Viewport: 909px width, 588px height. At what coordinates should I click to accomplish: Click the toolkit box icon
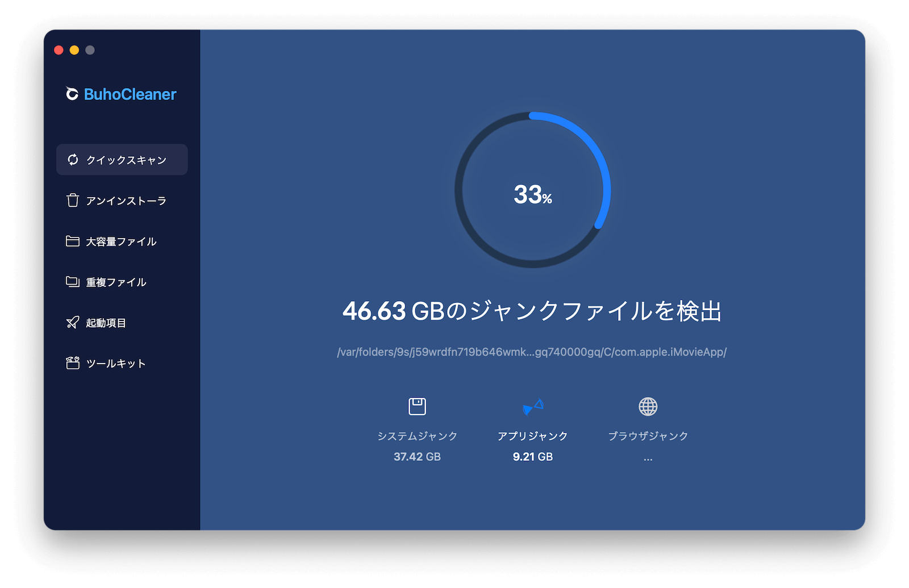[x=73, y=363]
